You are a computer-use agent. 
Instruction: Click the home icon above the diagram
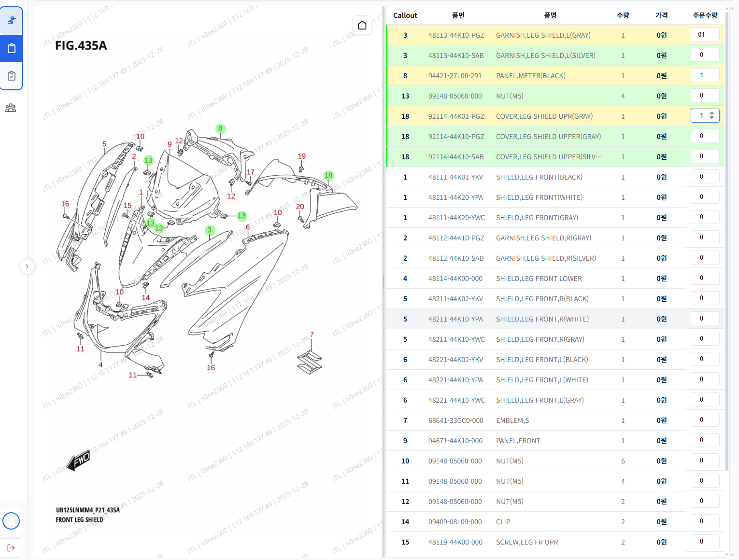tap(362, 25)
